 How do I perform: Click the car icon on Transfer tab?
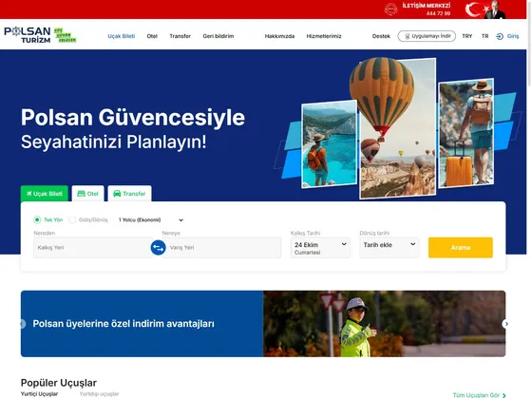(117, 194)
